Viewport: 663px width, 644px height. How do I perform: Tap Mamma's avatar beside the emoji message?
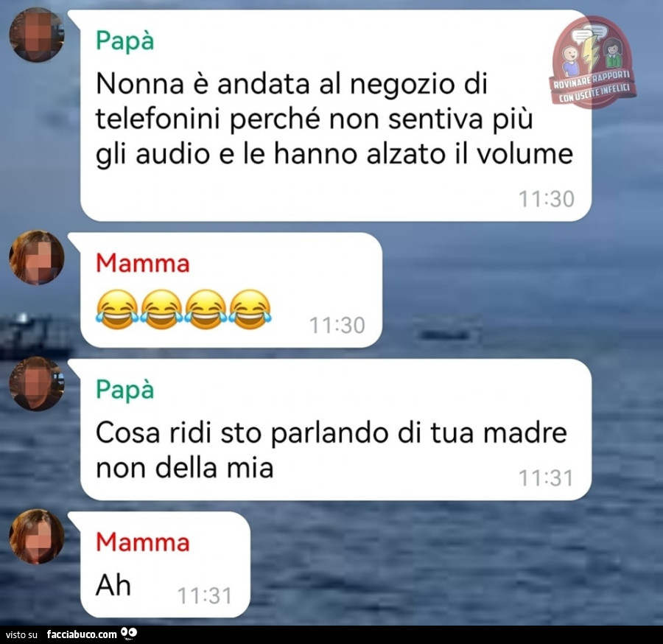pos(37,257)
